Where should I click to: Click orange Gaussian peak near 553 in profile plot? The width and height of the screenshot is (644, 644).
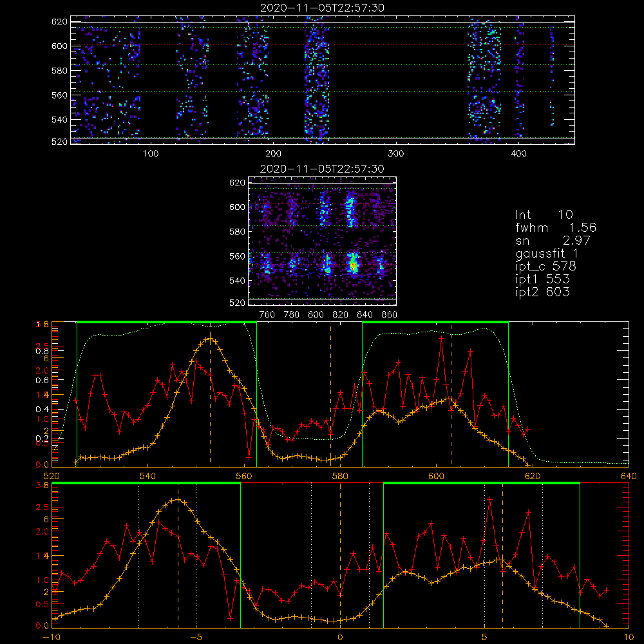click(x=211, y=339)
